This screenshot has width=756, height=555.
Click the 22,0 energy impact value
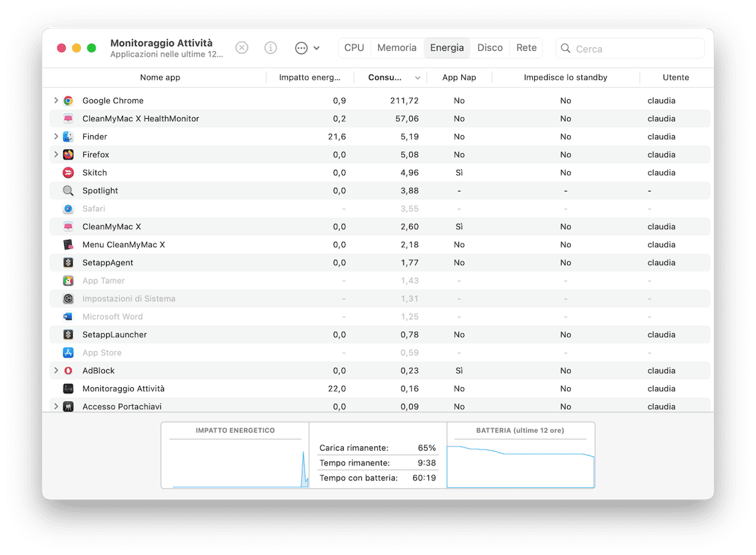pyautogui.click(x=336, y=389)
